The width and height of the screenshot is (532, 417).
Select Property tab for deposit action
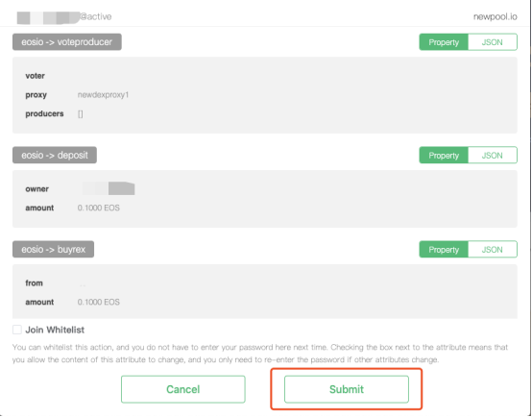tap(444, 156)
